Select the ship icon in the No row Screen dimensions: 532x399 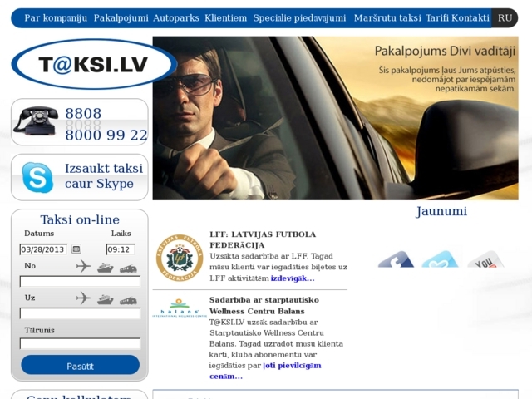pyautogui.click(x=106, y=268)
